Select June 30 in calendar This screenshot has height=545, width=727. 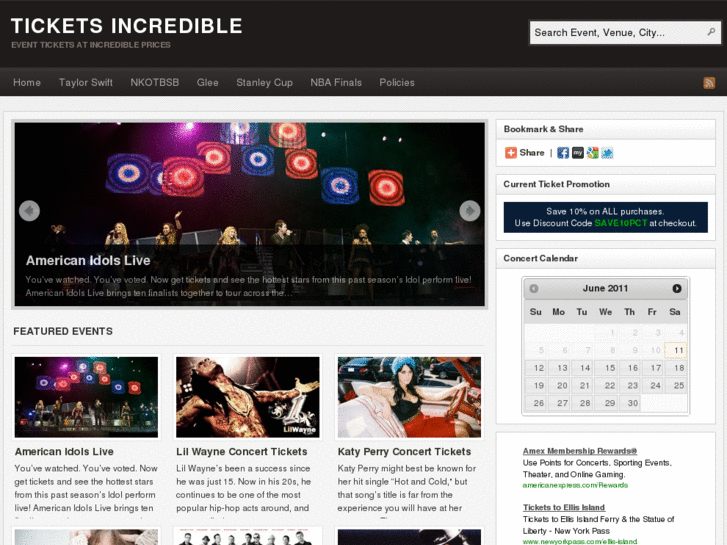click(630, 403)
